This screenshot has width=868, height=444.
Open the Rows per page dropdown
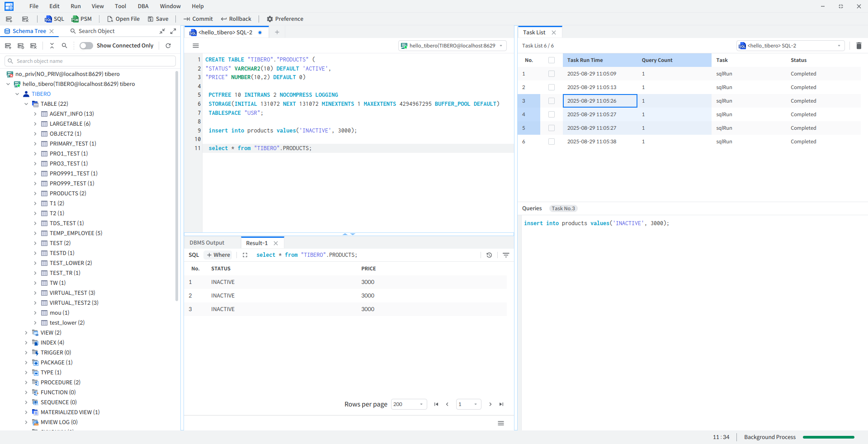pos(408,404)
